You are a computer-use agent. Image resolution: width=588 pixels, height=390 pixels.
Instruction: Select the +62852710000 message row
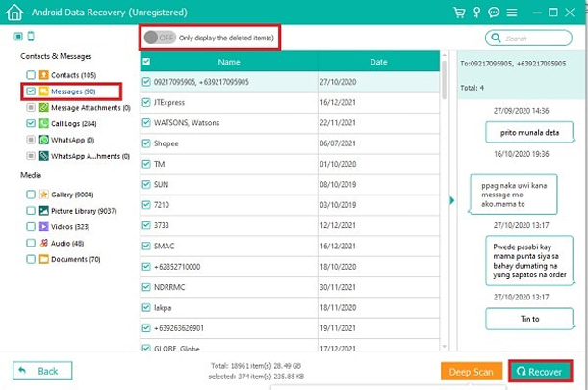point(290,267)
